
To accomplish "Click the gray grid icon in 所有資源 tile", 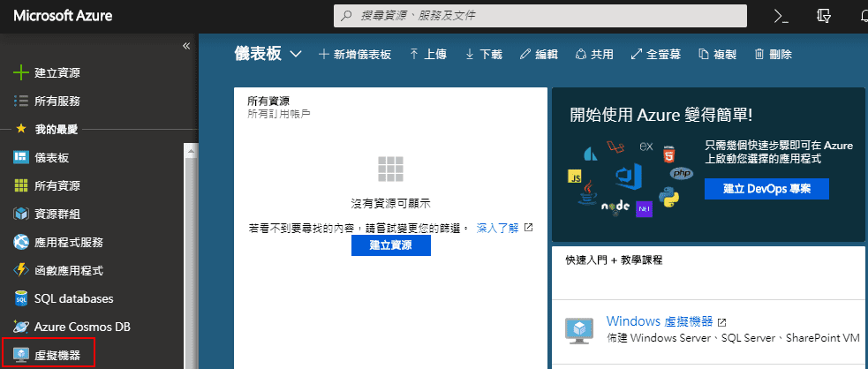I will pyautogui.click(x=390, y=169).
